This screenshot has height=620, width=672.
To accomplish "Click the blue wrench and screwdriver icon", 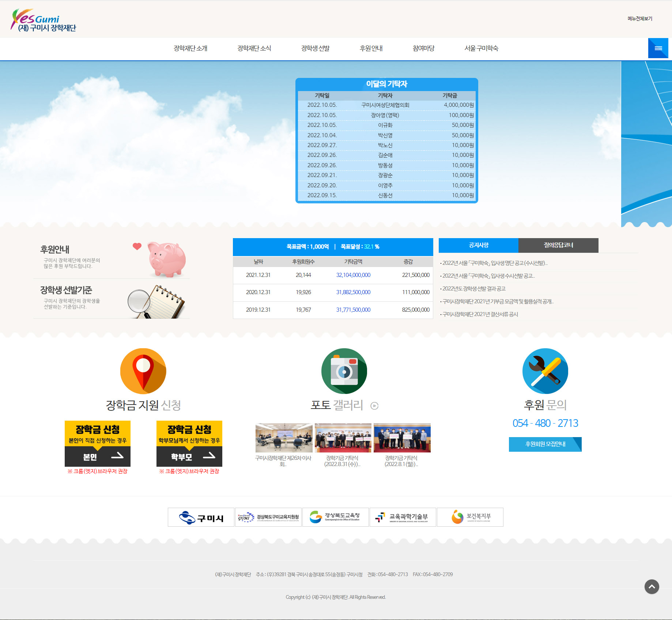I will pyautogui.click(x=545, y=371).
